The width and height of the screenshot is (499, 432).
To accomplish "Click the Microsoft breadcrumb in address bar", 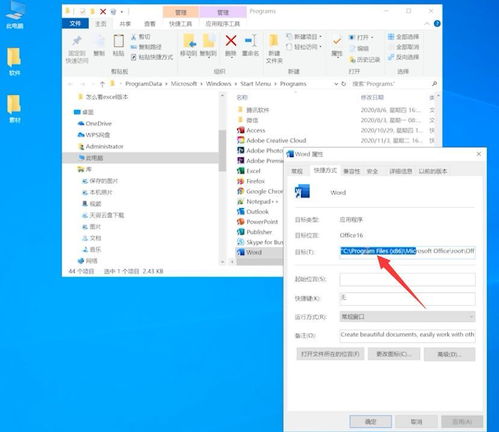I will pyautogui.click(x=184, y=84).
